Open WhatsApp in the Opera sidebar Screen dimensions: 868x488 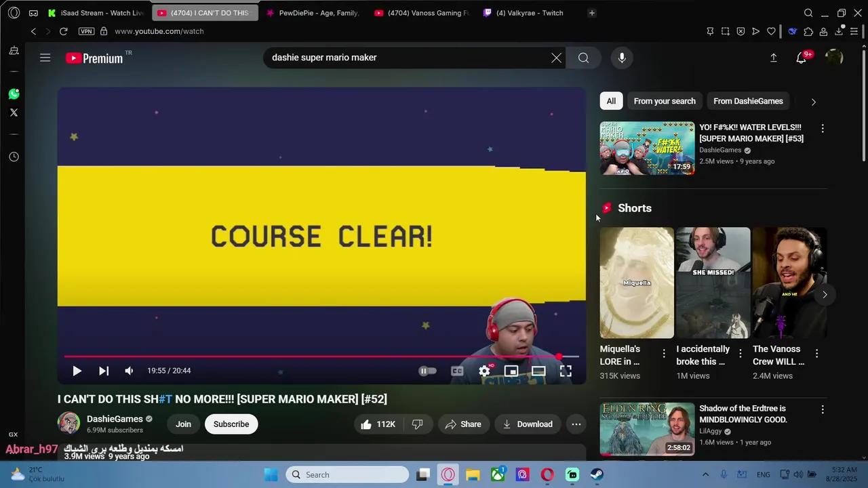[14, 94]
